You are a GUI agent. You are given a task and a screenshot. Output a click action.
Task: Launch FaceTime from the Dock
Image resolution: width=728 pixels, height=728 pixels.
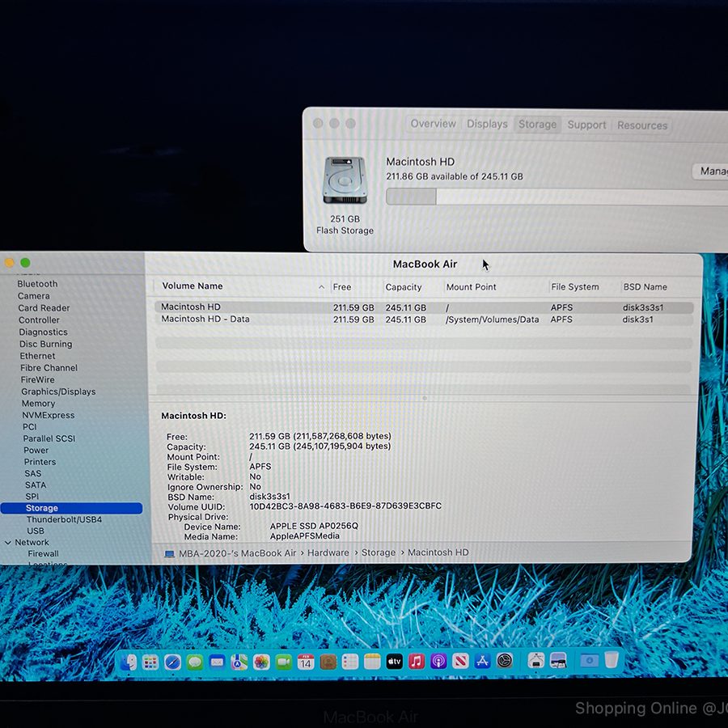click(x=284, y=662)
